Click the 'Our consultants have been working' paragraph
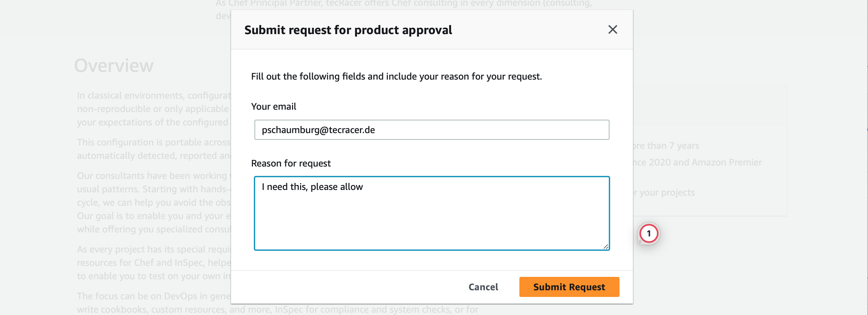 tap(154, 202)
